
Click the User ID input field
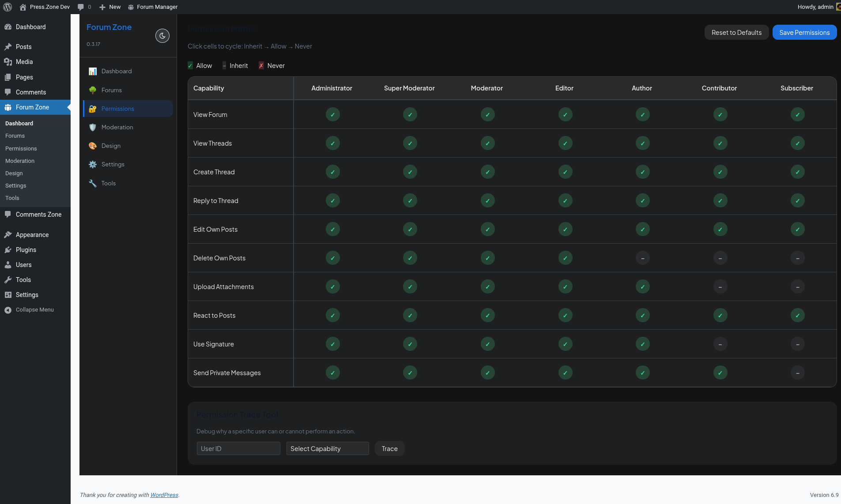pos(238,448)
